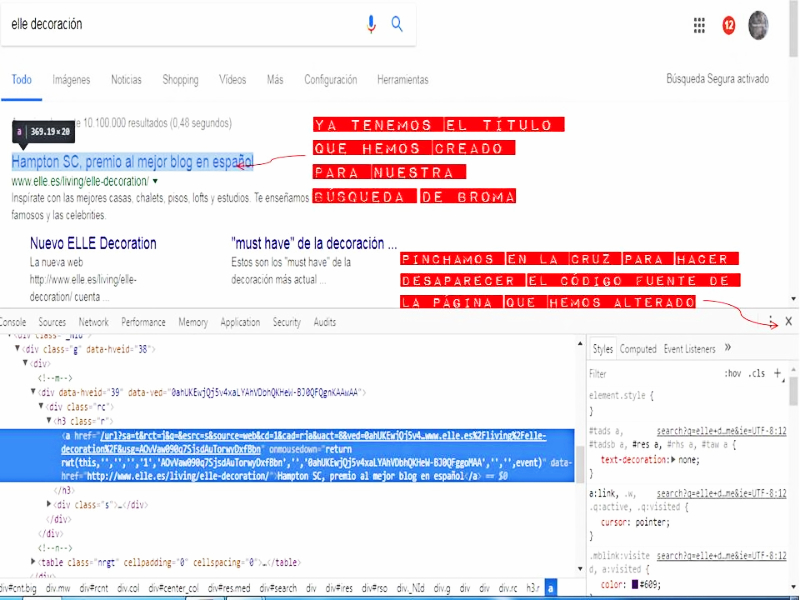Select the Styles pane tab
This screenshot has height=600, width=800.
(603, 349)
